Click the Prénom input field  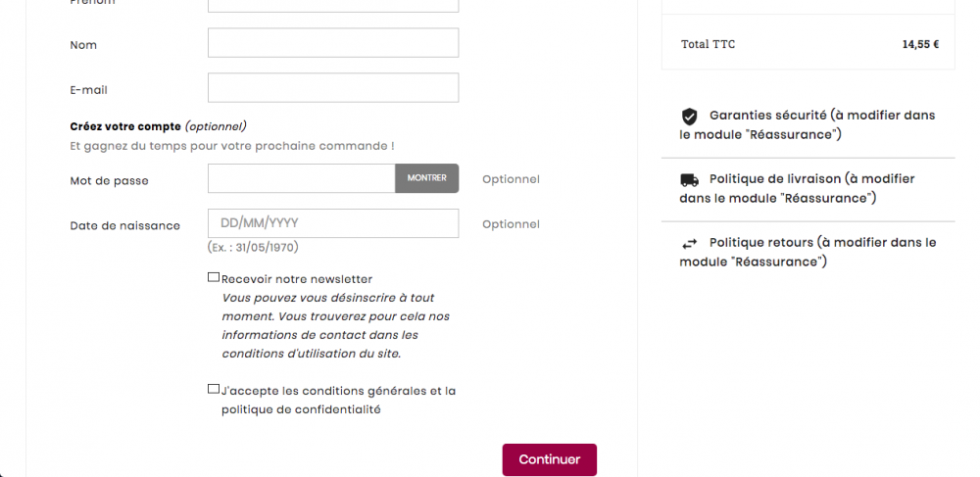[x=333, y=5]
